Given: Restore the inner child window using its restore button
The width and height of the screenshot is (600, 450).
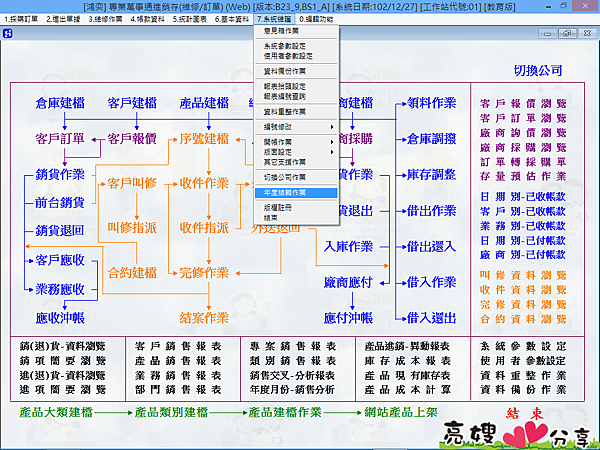Looking at the screenshot, I should pos(567,34).
